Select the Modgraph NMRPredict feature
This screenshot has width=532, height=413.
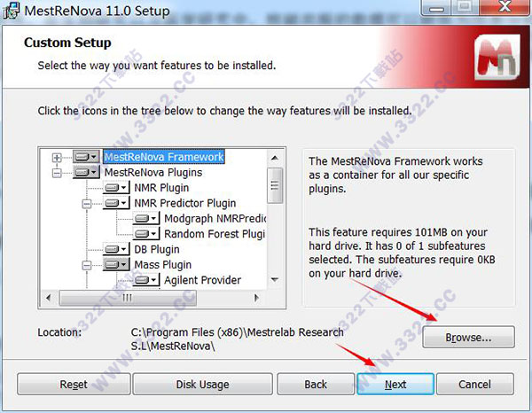coord(215,219)
